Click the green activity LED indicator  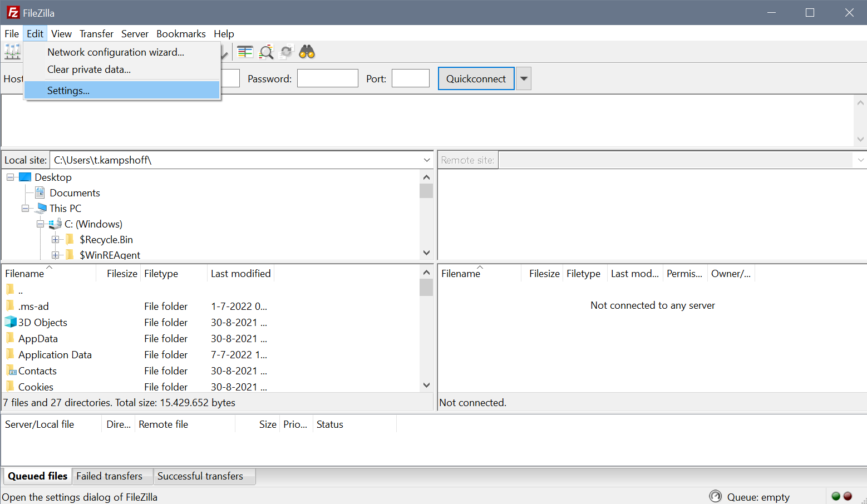(x=836, y=496)
